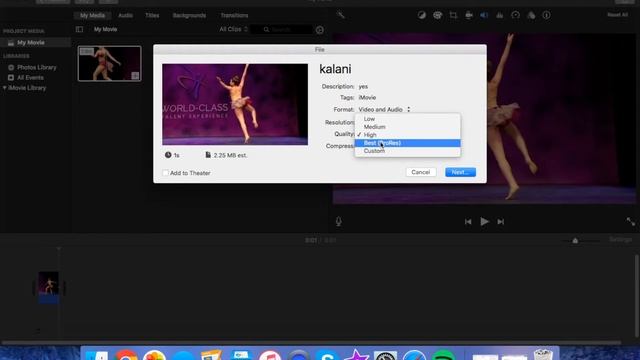Choose Best (ProRes) quality option
640x360 pixels.
tap(407, 143)
